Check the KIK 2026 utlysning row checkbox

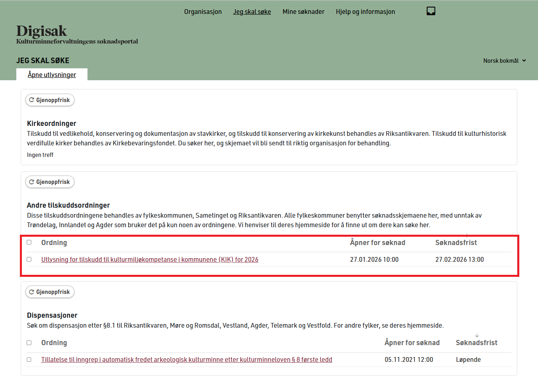tap(29, 259)
